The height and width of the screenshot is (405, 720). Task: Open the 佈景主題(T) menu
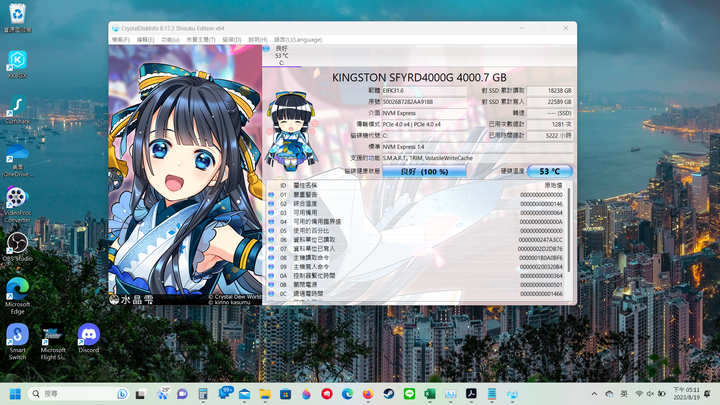tap(201, 40)
